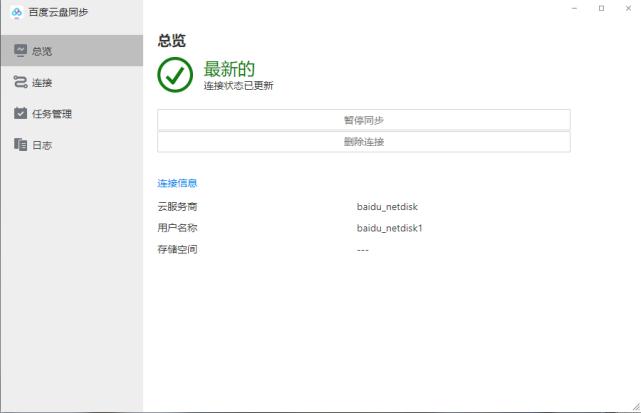This screenshot has width=641, height=413.
Task: Click the 用户名称 label
Action: pyautogui.click(x=177, y=228)
